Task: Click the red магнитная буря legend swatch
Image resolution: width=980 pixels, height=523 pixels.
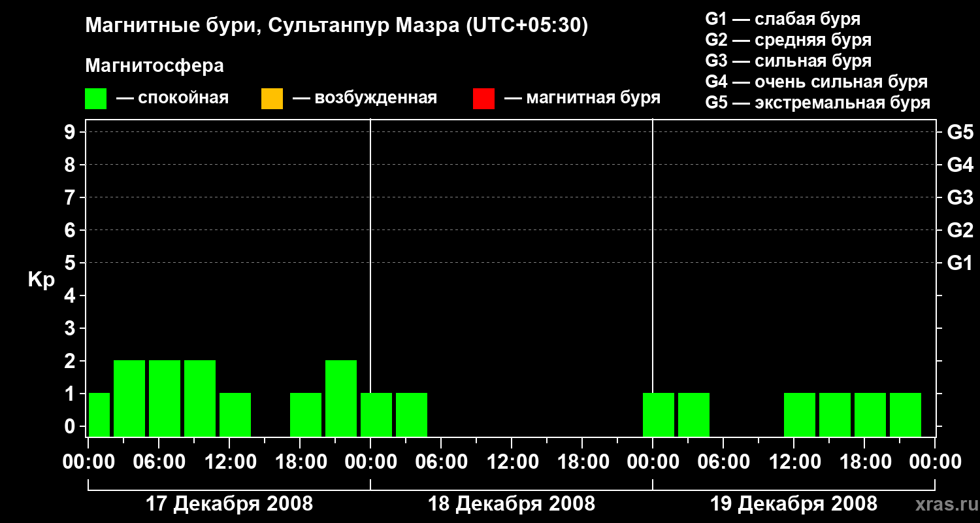Action: coord(483,99)
